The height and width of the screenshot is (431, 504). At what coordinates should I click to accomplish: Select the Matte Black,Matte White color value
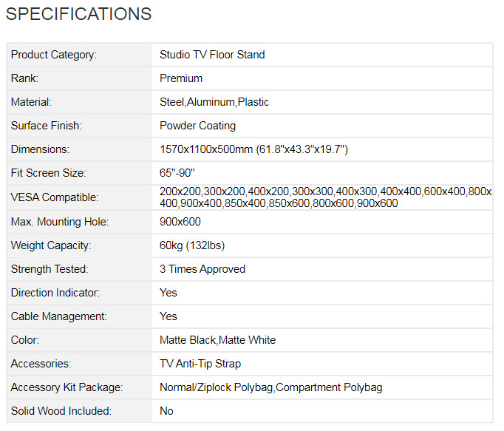(x=217, y=340)
